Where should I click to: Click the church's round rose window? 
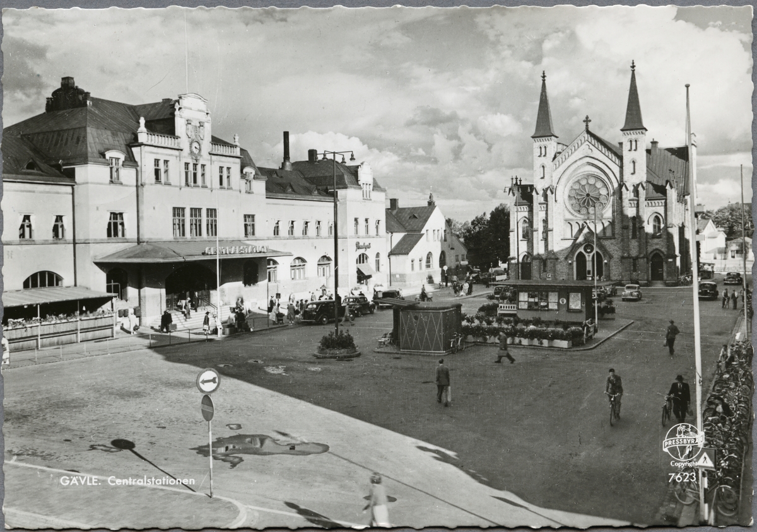point(588,195)
